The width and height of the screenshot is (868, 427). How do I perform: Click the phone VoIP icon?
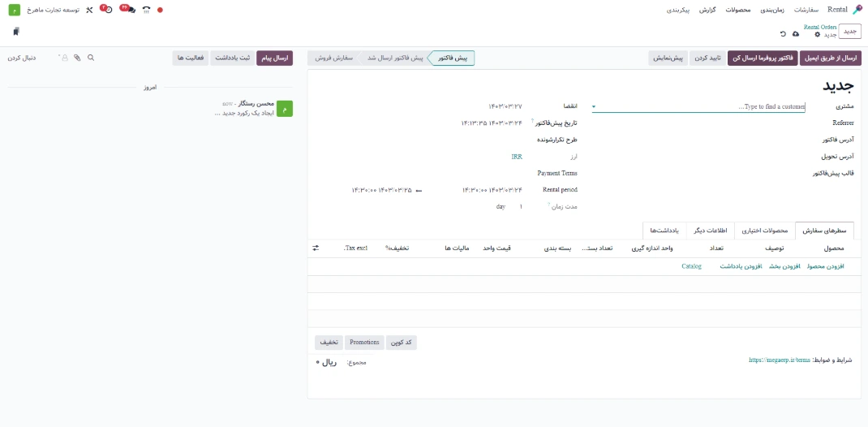tap(146, 10)
